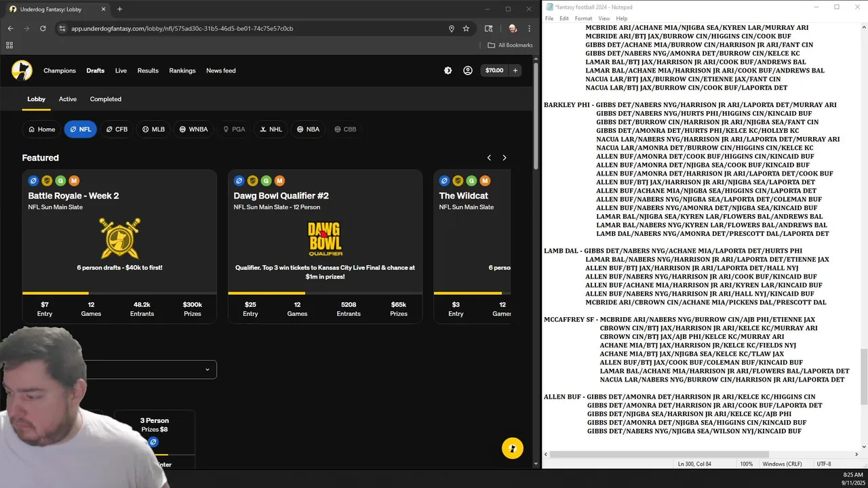The width and height of the screenshot is (868, 488).
Task: Add funds with the plus button next to $70.00
Action: click(x=515, y=70)
